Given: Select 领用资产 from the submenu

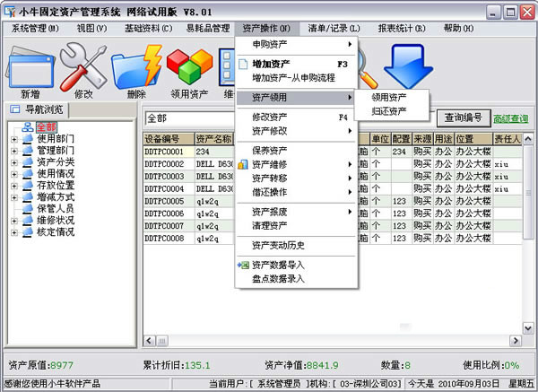Looking at the screenshot, I should click(x=389, y=97).
